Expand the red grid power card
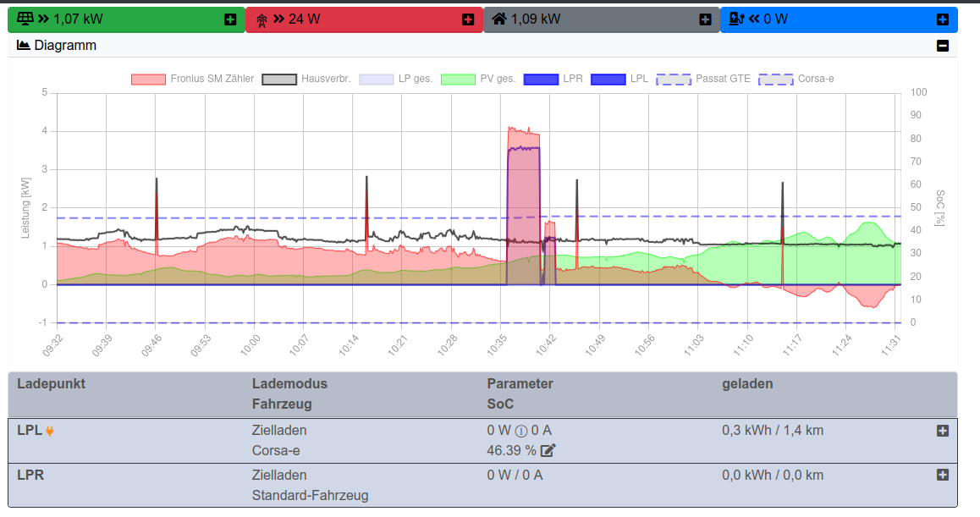 click(468, 19)
